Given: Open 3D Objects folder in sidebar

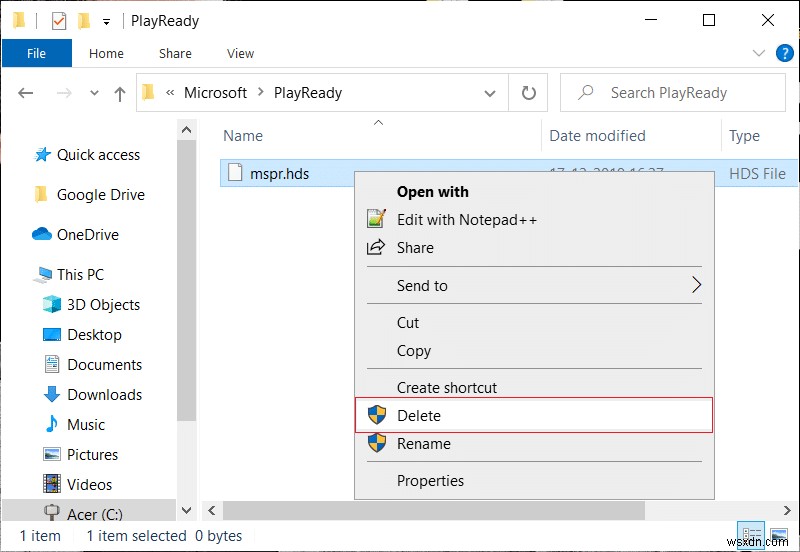Looking at the screenshot, I should pos(103,305).
